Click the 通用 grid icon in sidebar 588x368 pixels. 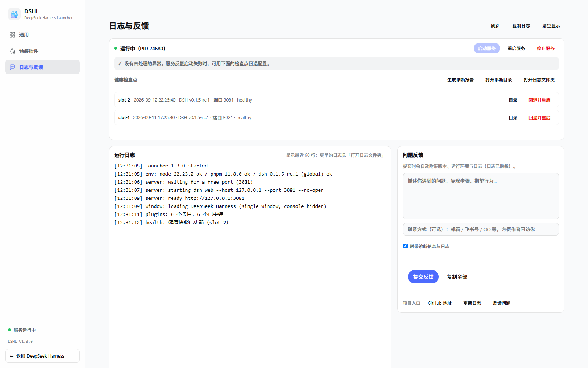pos(12,35)
